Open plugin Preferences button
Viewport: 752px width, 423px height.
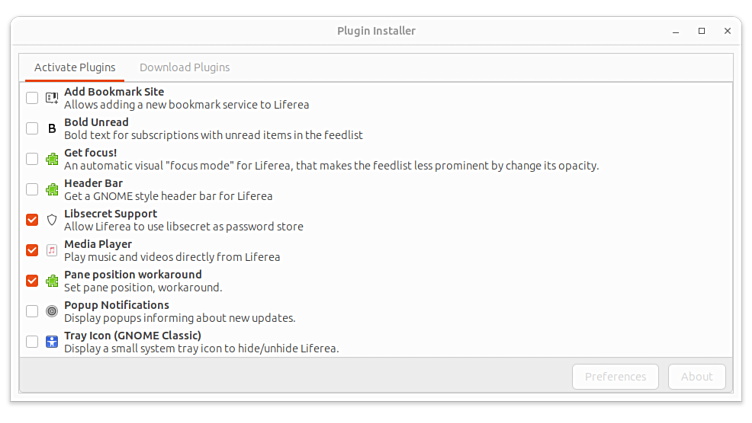(x=615, y=377)
